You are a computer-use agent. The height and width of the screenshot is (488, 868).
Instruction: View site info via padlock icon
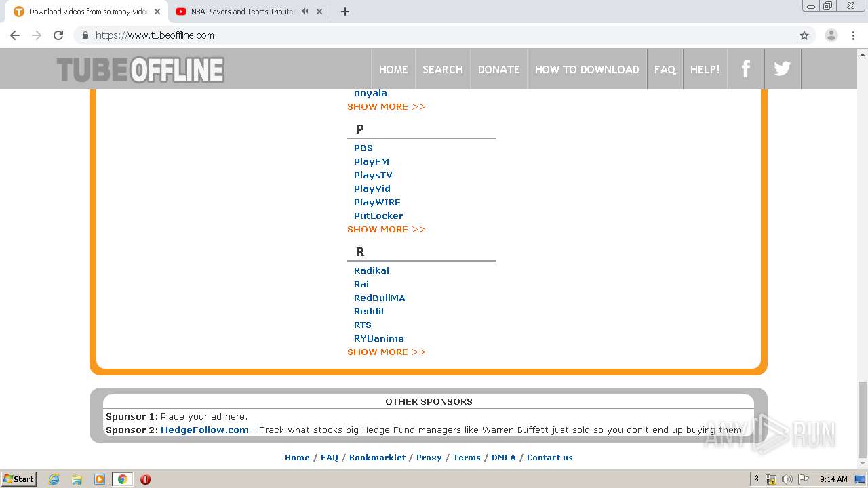click(x=85, y=35)
